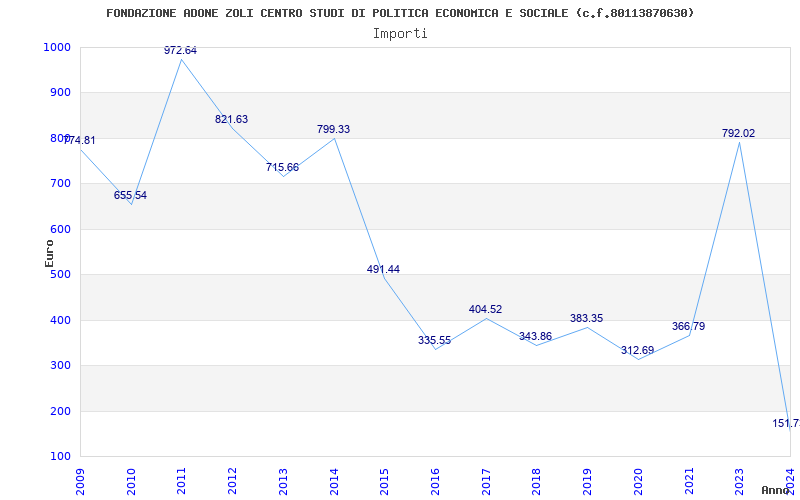Click the Importi chart subtitle

tap(400, 33)
